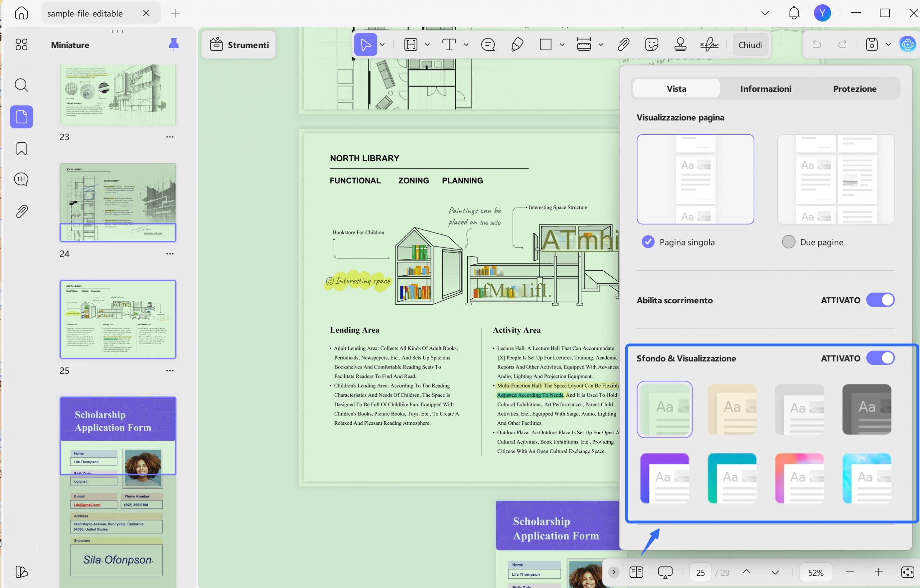This screenshot has height=588, width=920.
Task: Open the thumbnails grid icon in left sidebar
Action: 22,45
